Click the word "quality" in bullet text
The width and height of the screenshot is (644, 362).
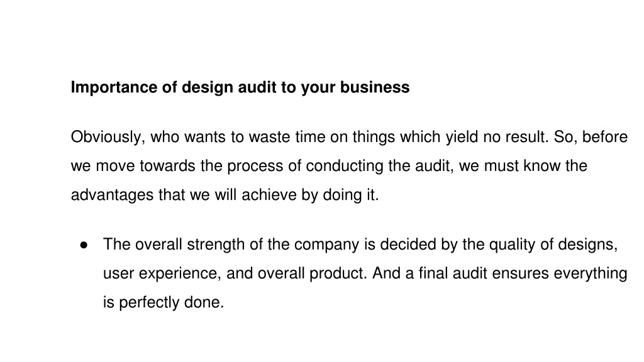[512, 244]
